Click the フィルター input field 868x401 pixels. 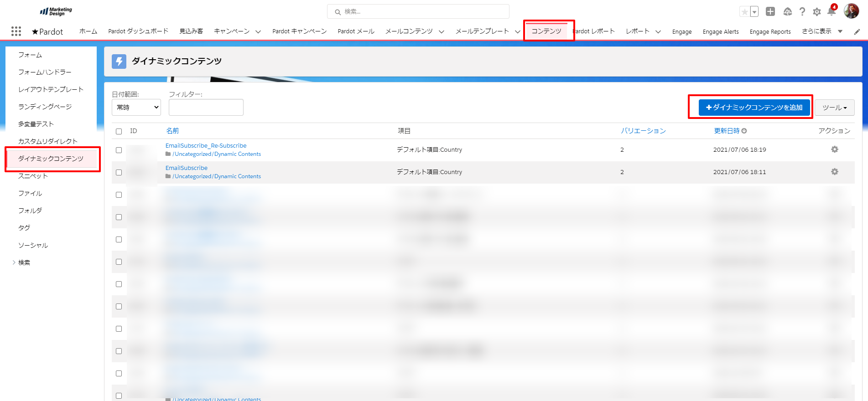pyautogui.click(x=206, y=108)
